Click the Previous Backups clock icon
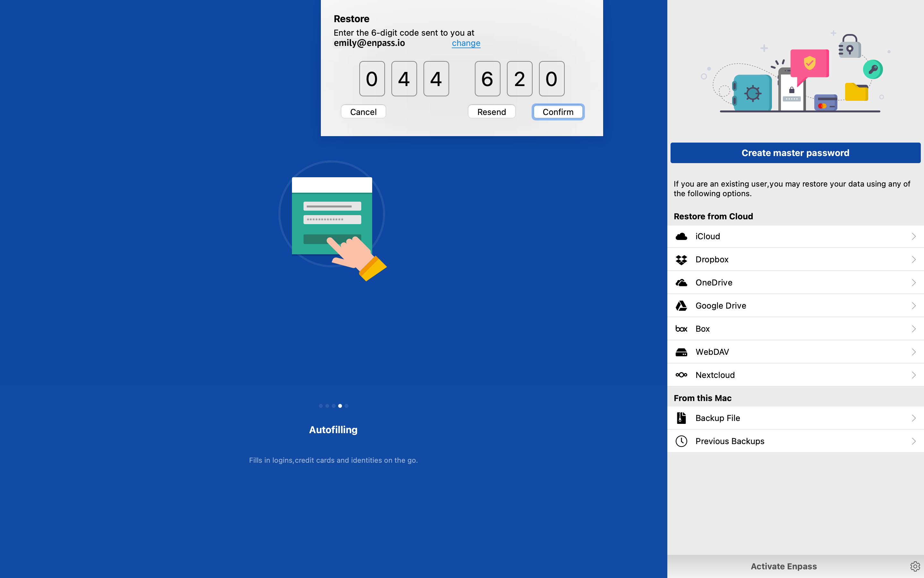 [x=681, y=441]
